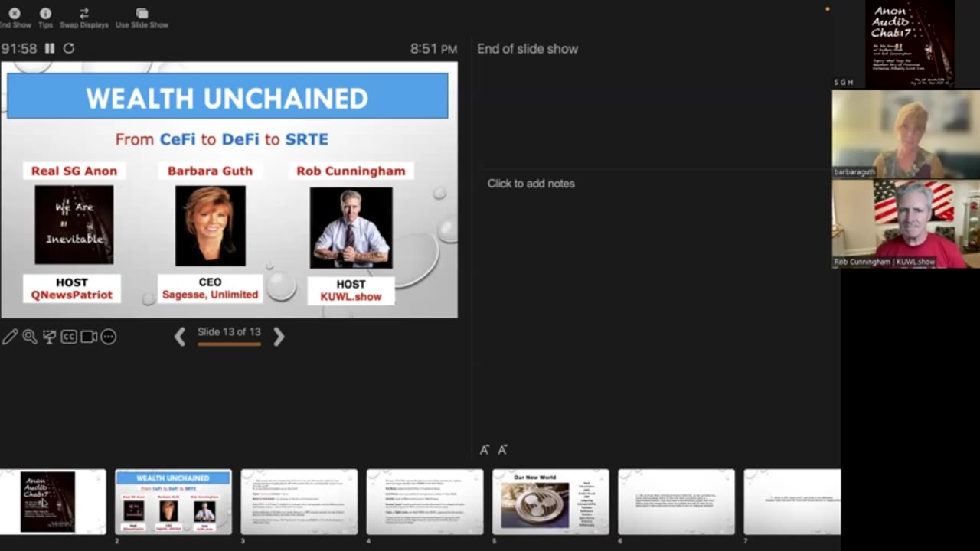Go to previous slide arrow
Image resolution: width=980 pixels, height=551 pixels.
pyautogui.click(x=180, y=337)
